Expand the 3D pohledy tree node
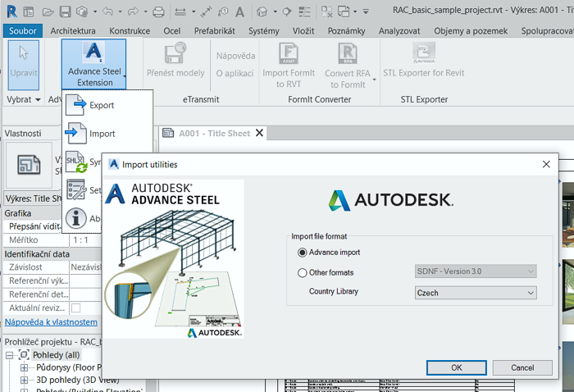 click(24, 381)
